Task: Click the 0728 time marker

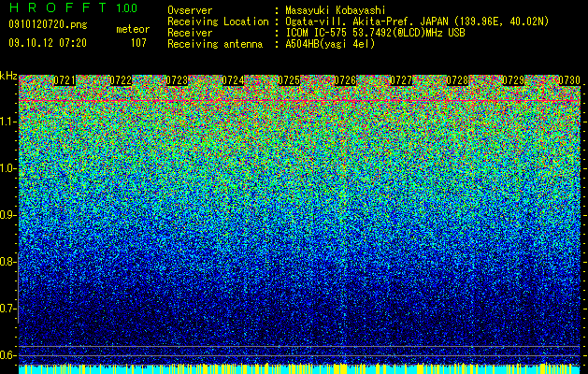Action: (457, 80)
